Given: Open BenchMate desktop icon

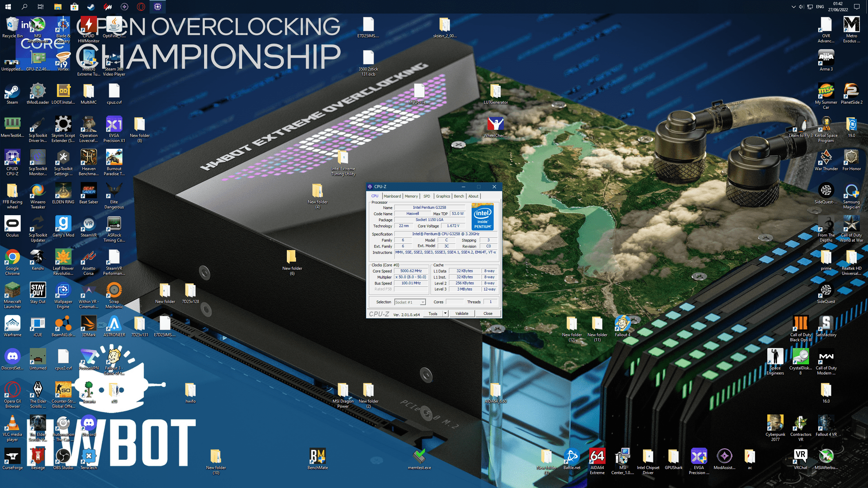Looking at the screenshot, I should pyautogui.click(x=317, y=459).
